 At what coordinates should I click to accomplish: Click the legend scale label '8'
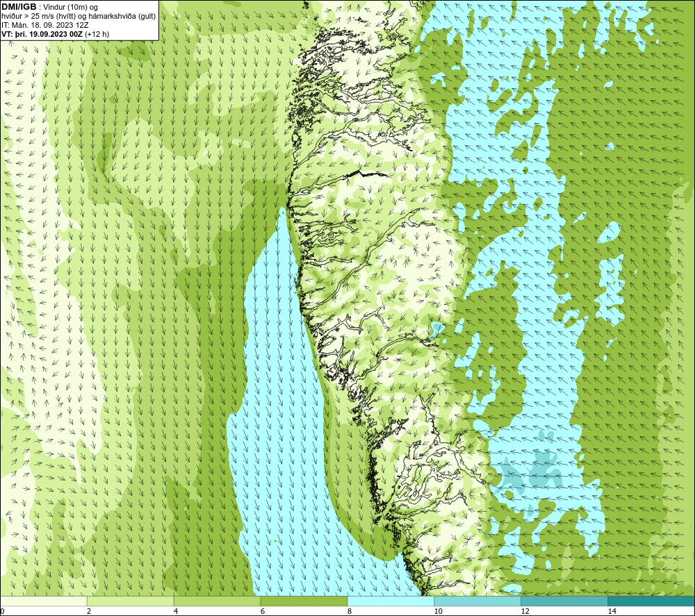tap(350, 611)
